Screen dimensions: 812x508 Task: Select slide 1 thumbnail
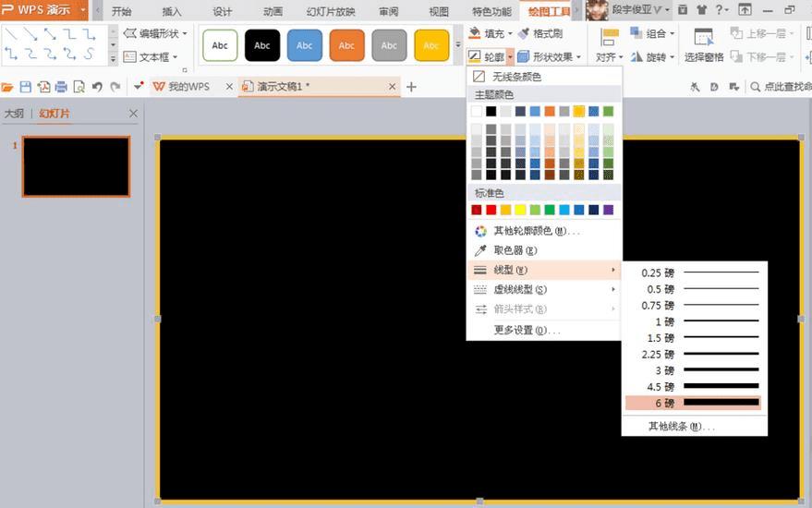[x=76, y=166]
